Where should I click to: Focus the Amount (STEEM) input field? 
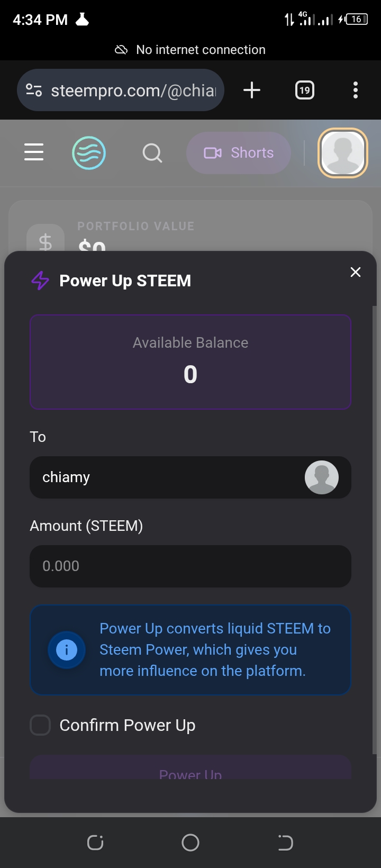click(x=190, y=566)
